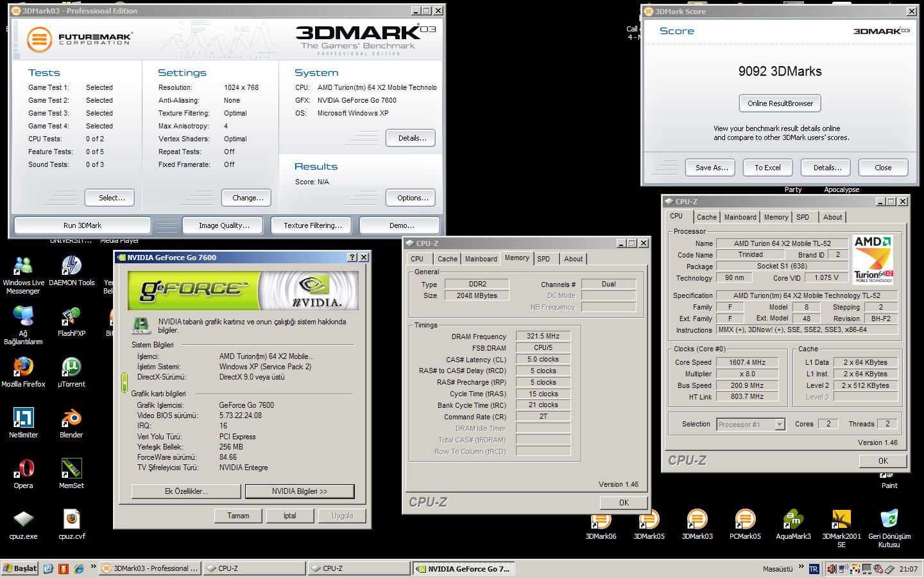Open system Details in 3DMark03 window

click(412, 138)
